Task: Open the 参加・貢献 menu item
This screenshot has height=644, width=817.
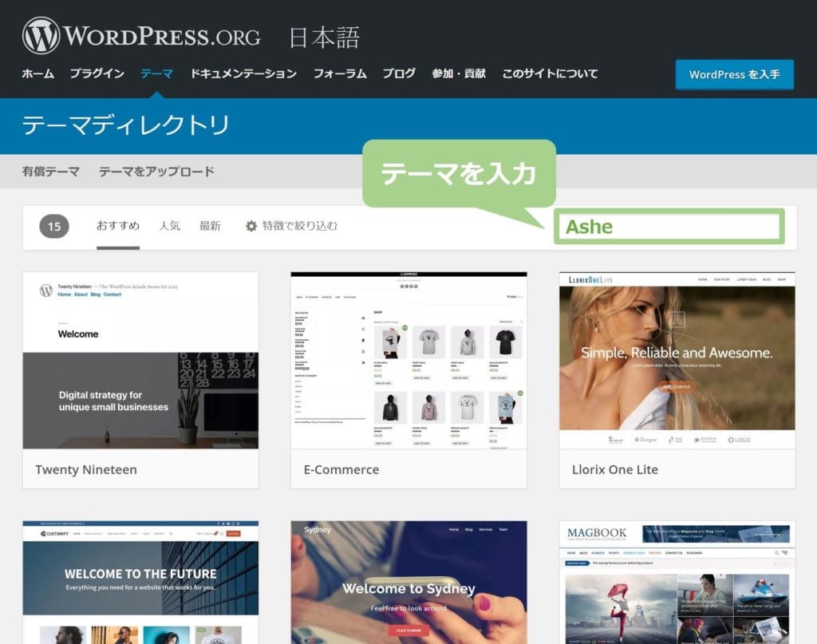Action: point(459,74)
